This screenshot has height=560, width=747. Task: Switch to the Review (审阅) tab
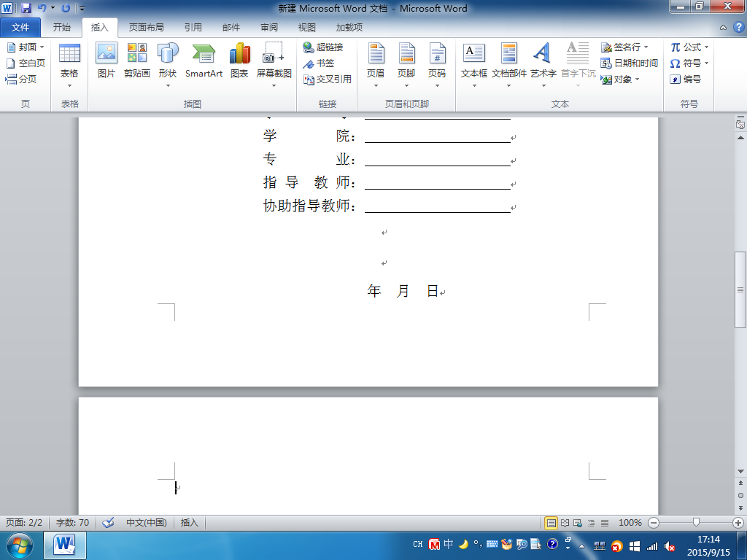[x=269, y=27]
